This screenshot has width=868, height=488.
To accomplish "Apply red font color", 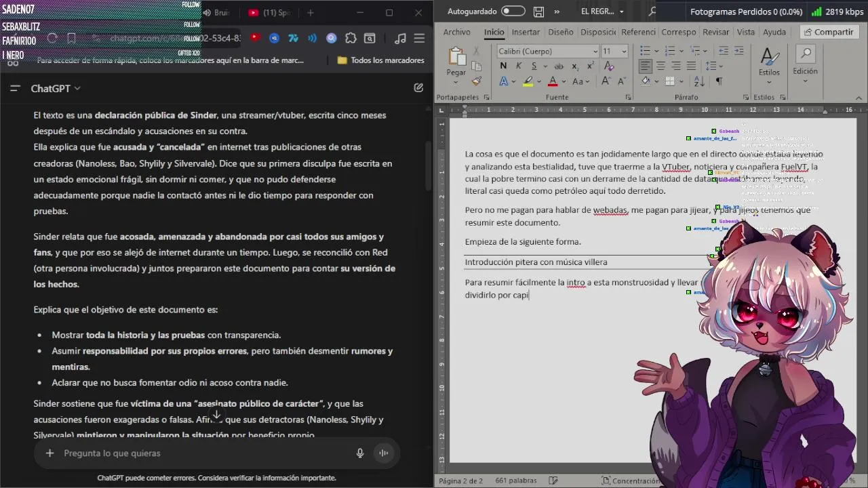I will [553, 81].
